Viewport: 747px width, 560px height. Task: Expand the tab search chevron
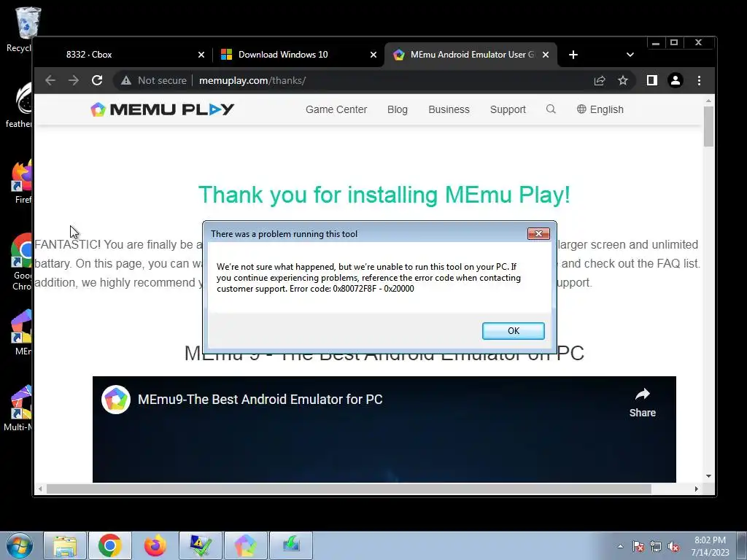(630, 55)
